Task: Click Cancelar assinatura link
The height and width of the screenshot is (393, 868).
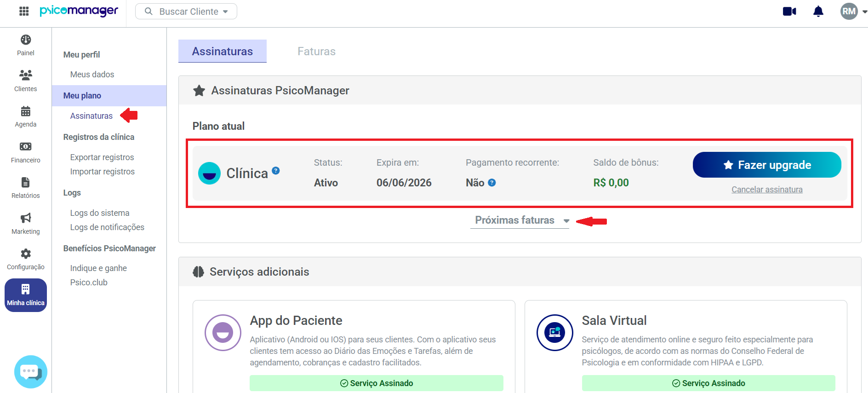Action: tap(767, 190)
